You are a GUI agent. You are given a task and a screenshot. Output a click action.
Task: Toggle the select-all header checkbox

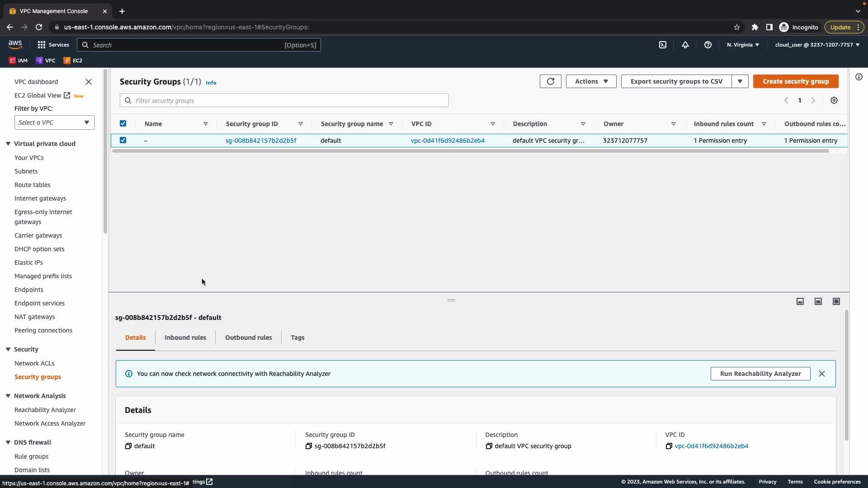pyautogui.click(x=123, y=123)
